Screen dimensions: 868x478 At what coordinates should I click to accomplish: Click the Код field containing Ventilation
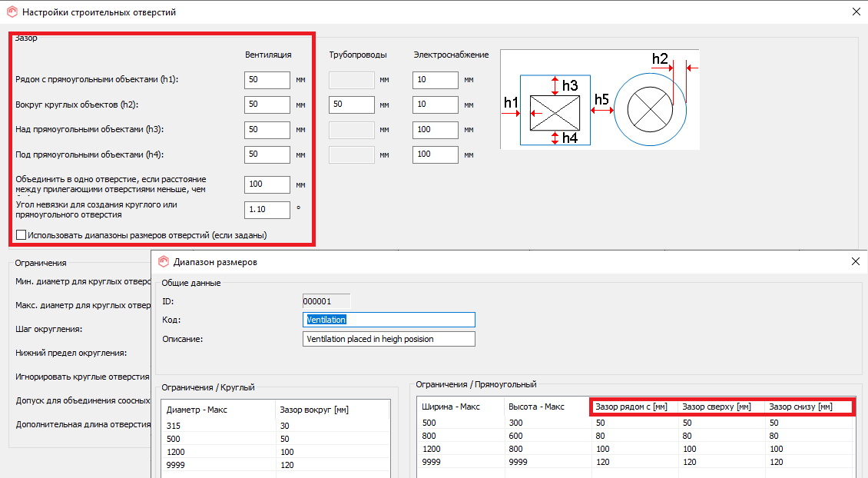389,320
